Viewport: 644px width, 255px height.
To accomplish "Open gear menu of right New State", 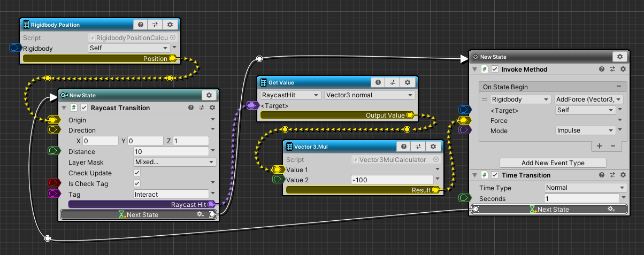I will tap(620, 56).
